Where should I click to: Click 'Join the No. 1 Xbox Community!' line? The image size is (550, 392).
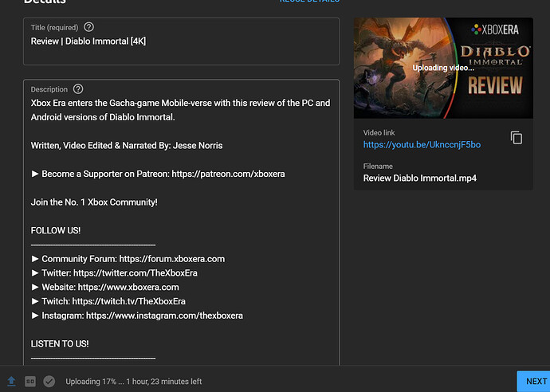coord(94,202)
